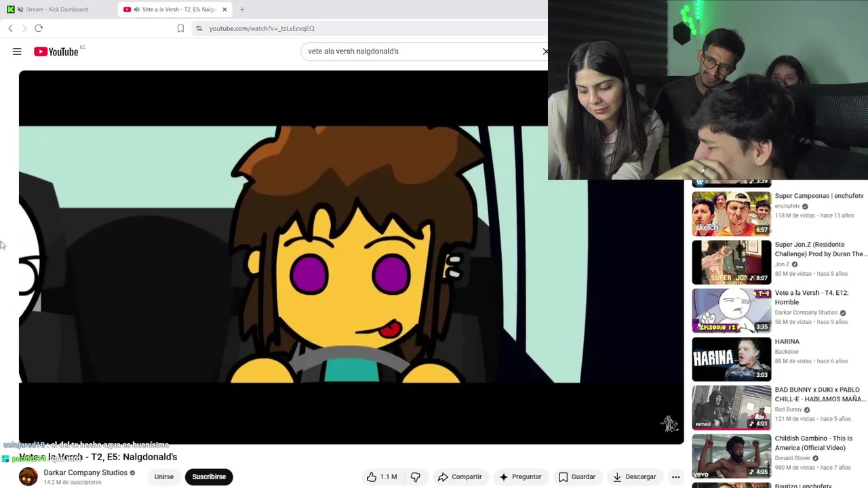Screen dimensions: 868x488
Task: Go back with the browser back arrow
Action: [10, 28]
